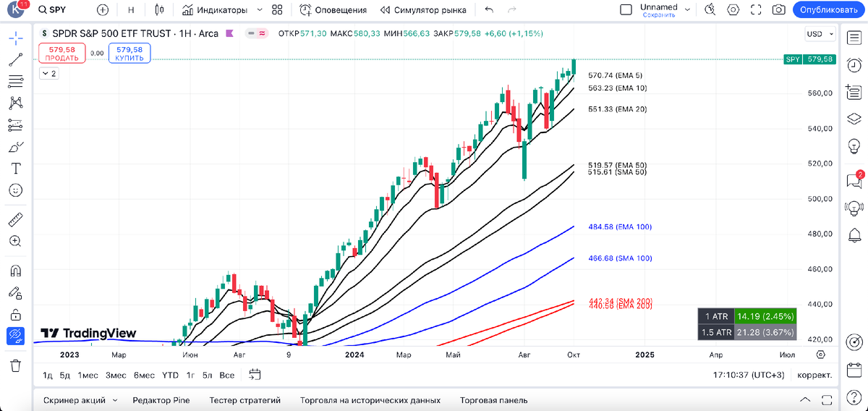
Task: Select the Text annotation tool
Action: tap(15, 169)
